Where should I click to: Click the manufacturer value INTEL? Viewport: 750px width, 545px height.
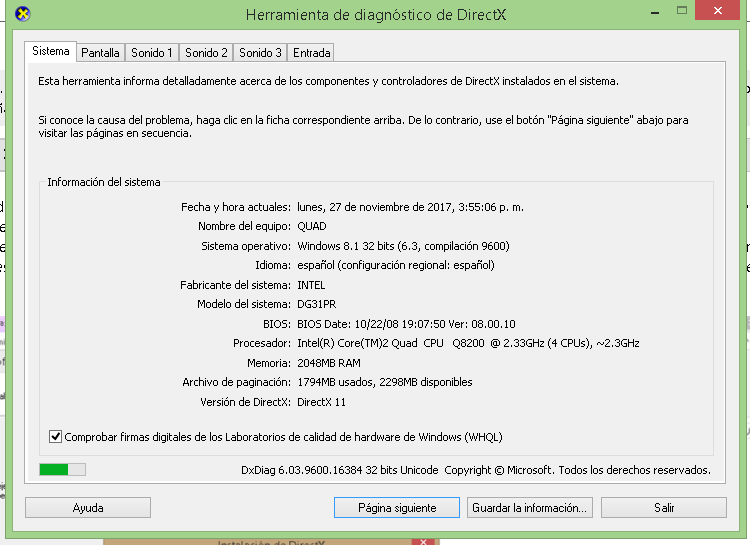[x=311, y=285]
